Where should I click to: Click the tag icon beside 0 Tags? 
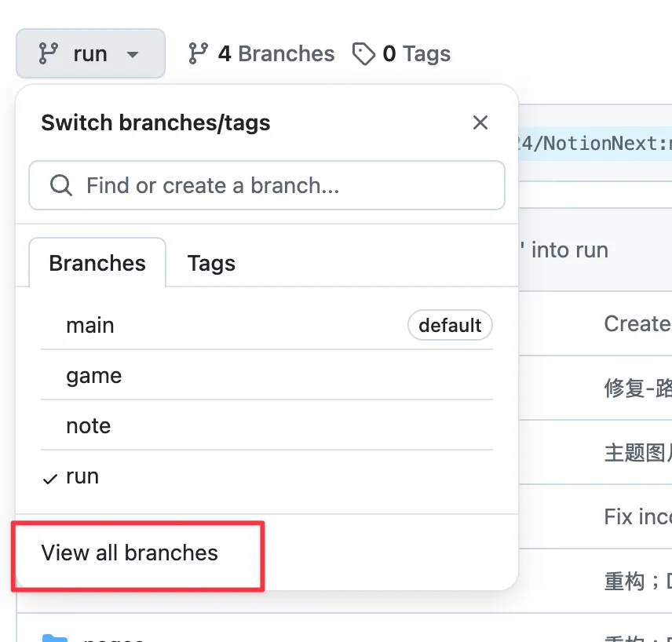(x=363, y=54)
